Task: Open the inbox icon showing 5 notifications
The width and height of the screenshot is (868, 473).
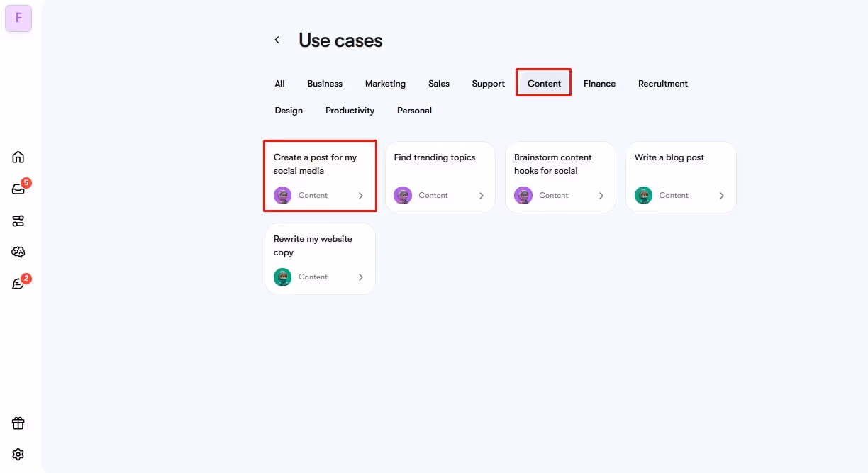Action: click(18, 189)
